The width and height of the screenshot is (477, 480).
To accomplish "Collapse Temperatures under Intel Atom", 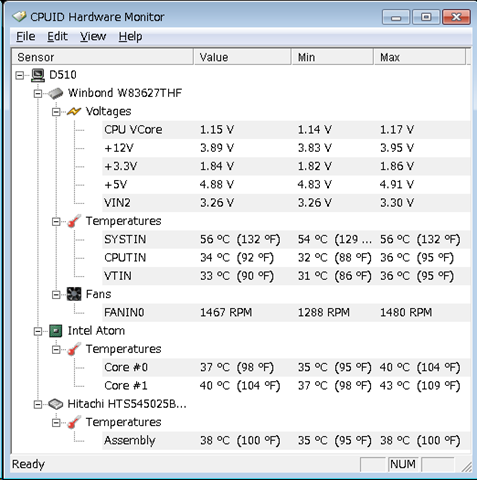I will click(56, 350).
